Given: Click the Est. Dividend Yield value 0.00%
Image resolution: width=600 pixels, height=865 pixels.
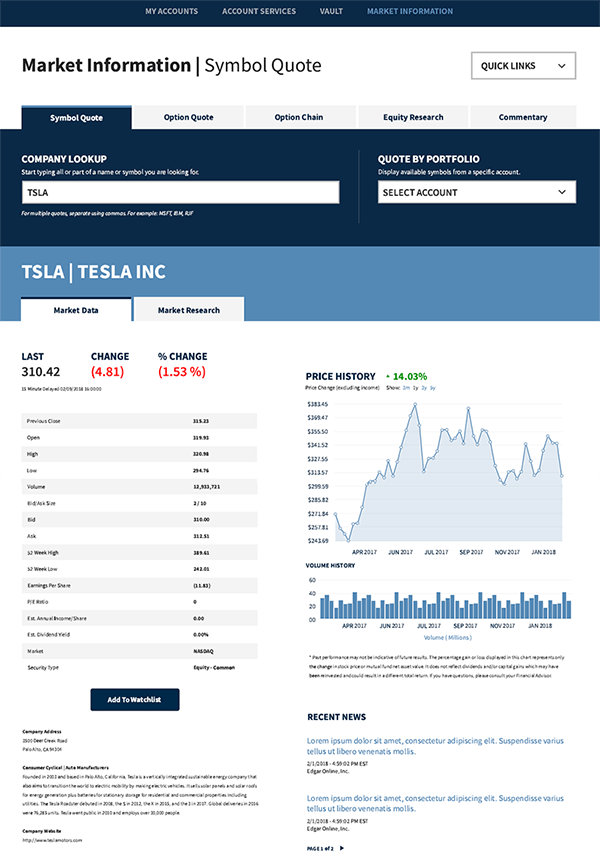Looking at the screenshot, I should tap(201, 634).
